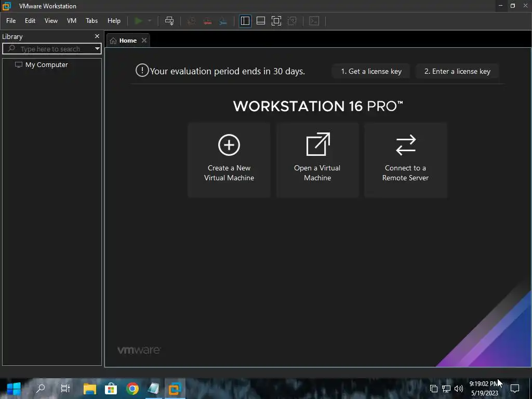Click the taskbar clock 9:19:02 PM
The height and width of the screenshot is (399, 532).
(x=485, y=384)
